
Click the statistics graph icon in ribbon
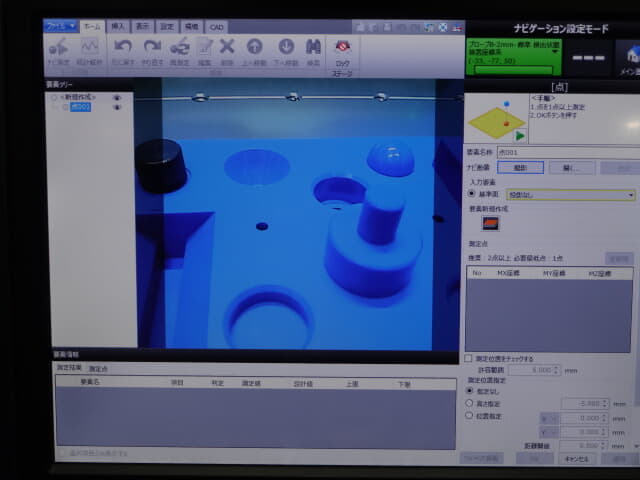(x=89, y=48)
